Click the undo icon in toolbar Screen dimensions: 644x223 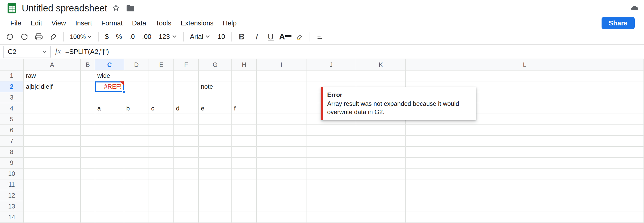coord(10,37)
